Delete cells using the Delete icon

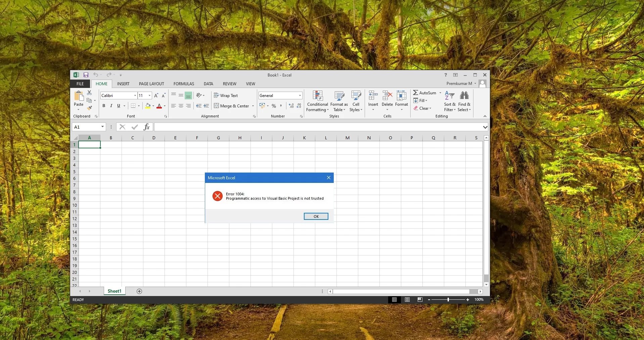tap(387, 96)
